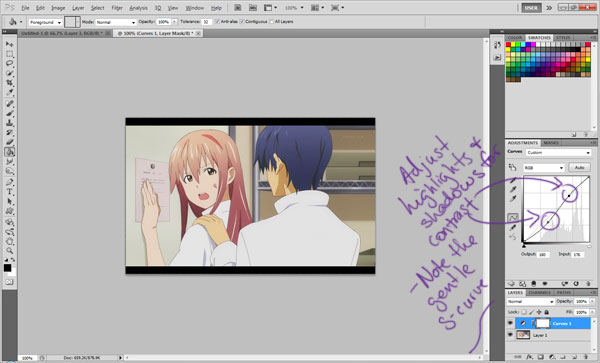Viewport: 600px width, 363px height.
Task: Open the Window menu
Action: click(x=194, y=8)
